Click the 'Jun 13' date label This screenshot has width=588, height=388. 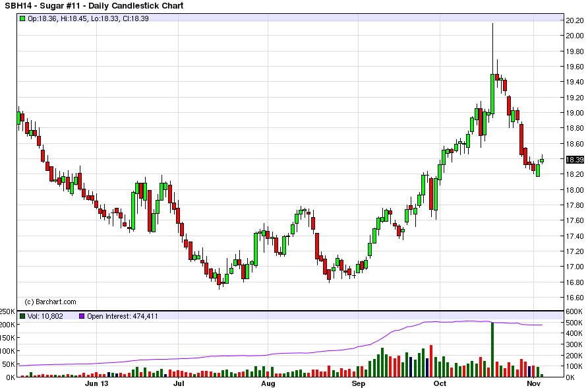(x=96, y=383)
